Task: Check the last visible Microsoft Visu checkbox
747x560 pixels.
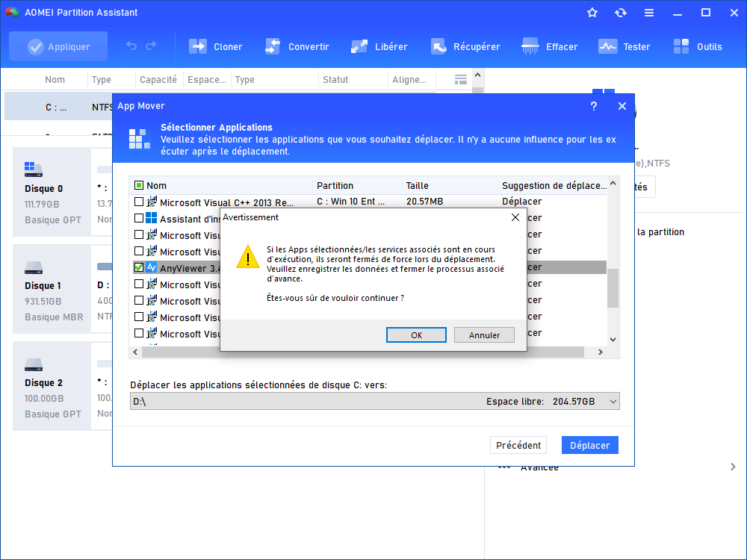Action: 139,333
